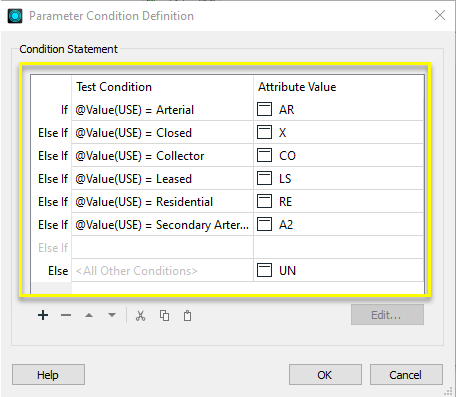Cut the selected condition with scissors icon
This screenshot has width=456, height=397.
click(x=141, y=315)
